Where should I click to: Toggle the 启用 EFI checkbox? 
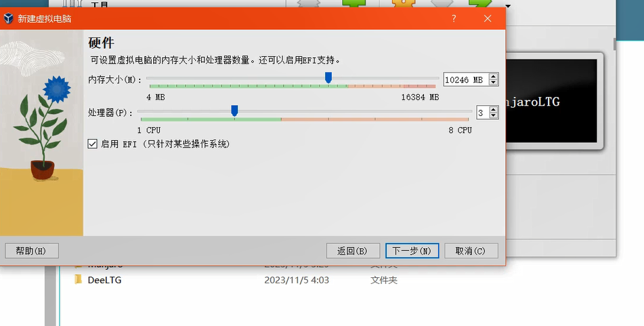tap(92, 144)
